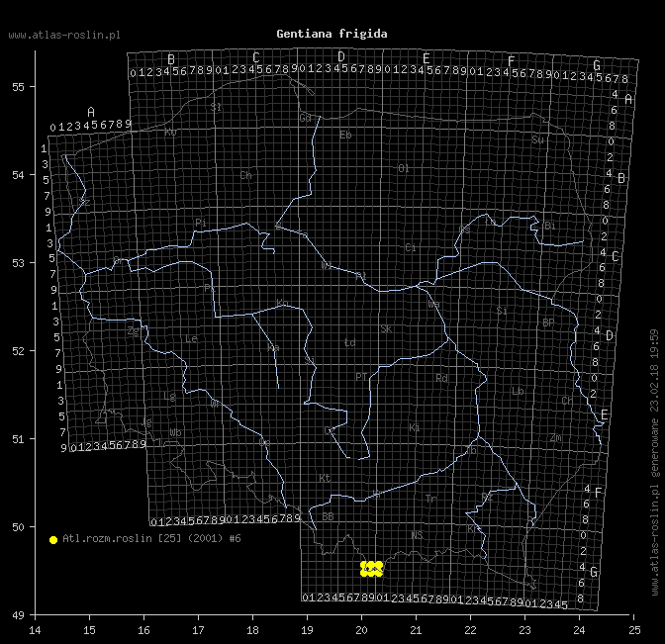Click longitude axis label 24
Viewport: 665px width, 644px height.
tap(579, 630)
